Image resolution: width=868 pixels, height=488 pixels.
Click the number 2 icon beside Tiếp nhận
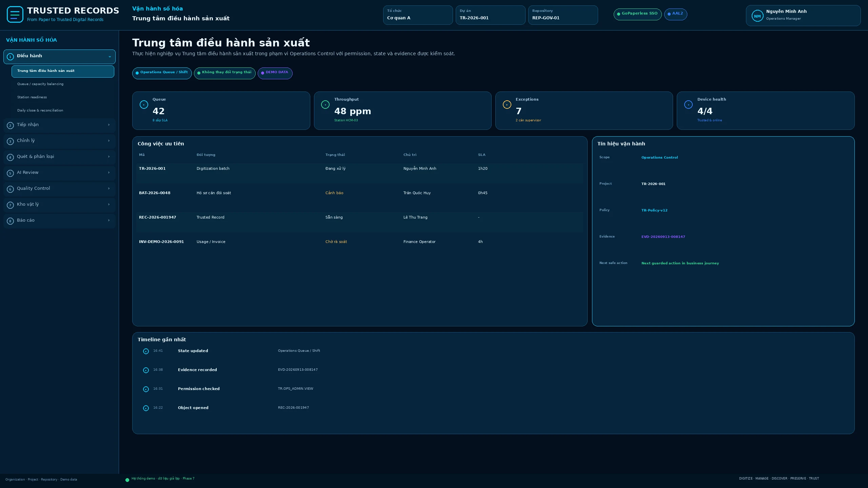click(x=10, y=125)
